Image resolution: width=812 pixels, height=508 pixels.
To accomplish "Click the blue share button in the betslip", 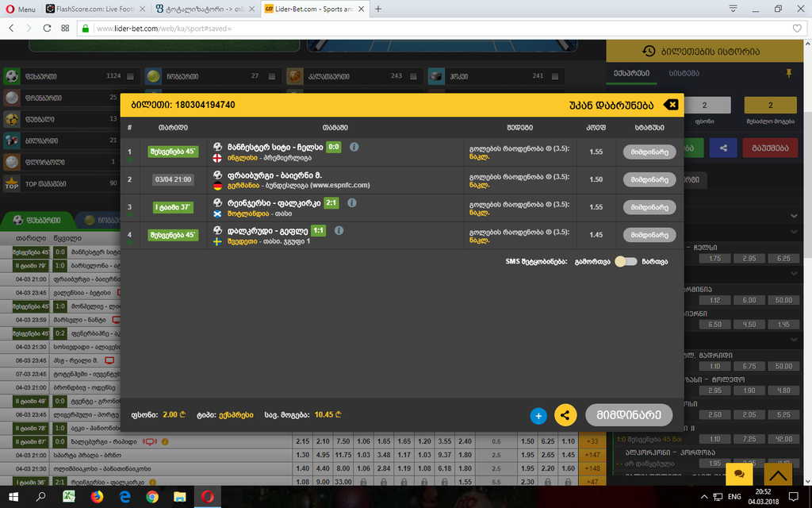I will click(723, 148).
